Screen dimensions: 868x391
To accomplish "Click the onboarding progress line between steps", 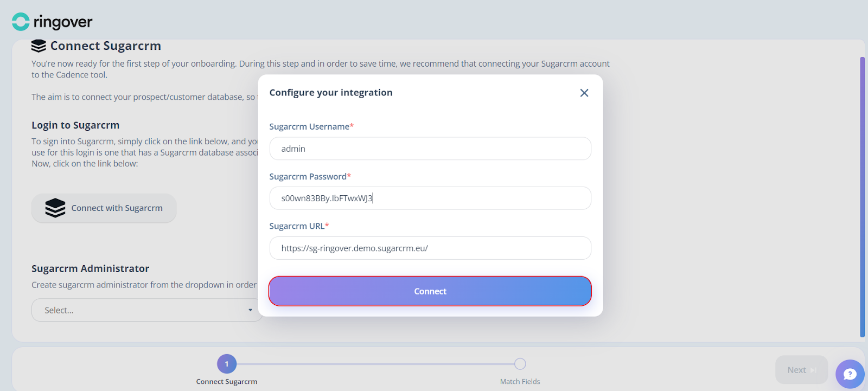I will 375,364.
